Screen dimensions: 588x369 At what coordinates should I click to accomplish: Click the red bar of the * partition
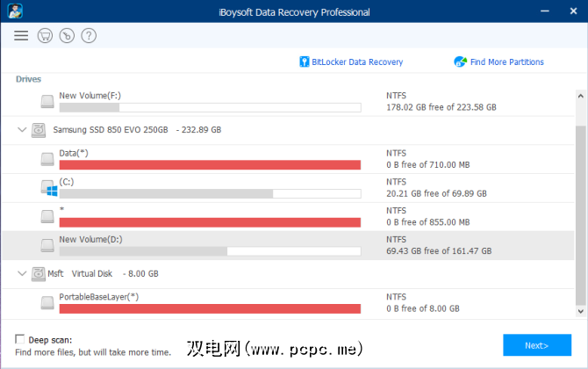(210, 222)
